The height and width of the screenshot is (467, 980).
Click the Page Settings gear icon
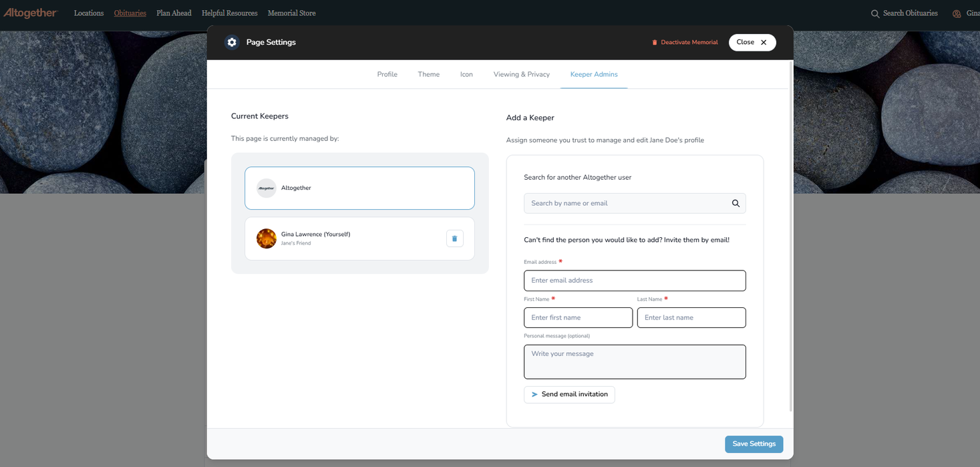coord(232,42)
